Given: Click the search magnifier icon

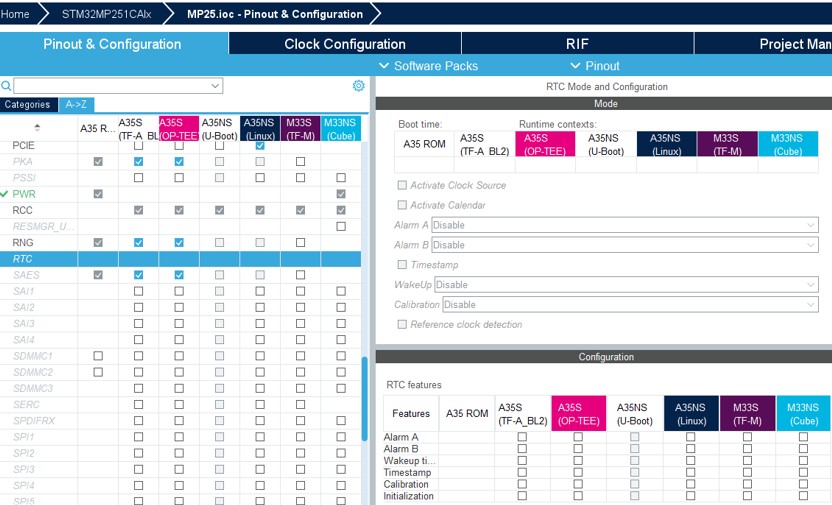Looking at the screenshot, I should [6, 85].
